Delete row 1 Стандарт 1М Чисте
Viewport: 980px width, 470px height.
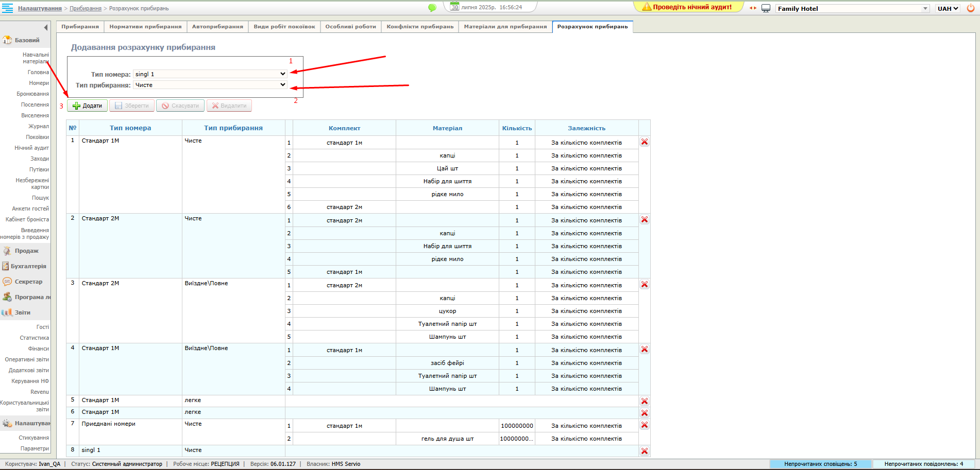(644, 142)
